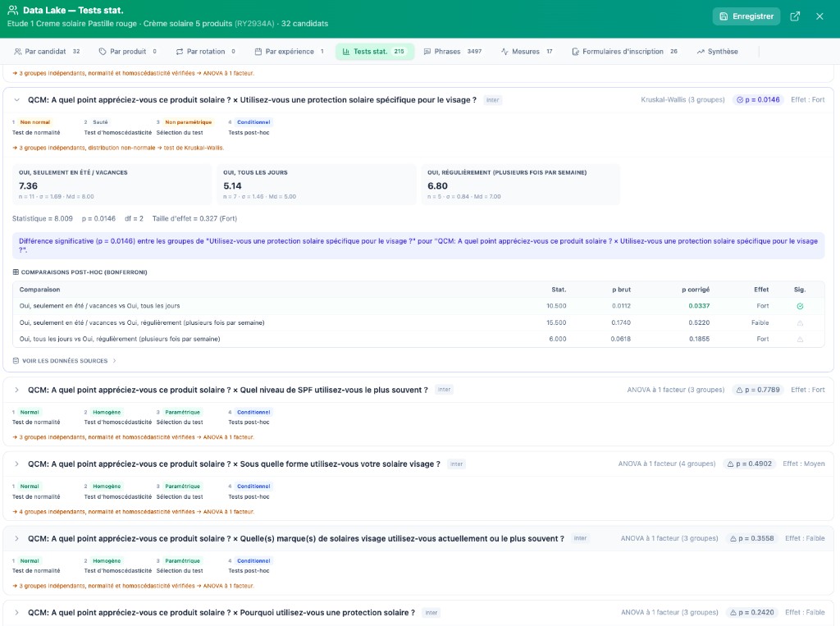Viewport: 840px width, 626px height.
Task: Open VOIR LES DONNÉES SOURCES
Action: coord(66,360)
